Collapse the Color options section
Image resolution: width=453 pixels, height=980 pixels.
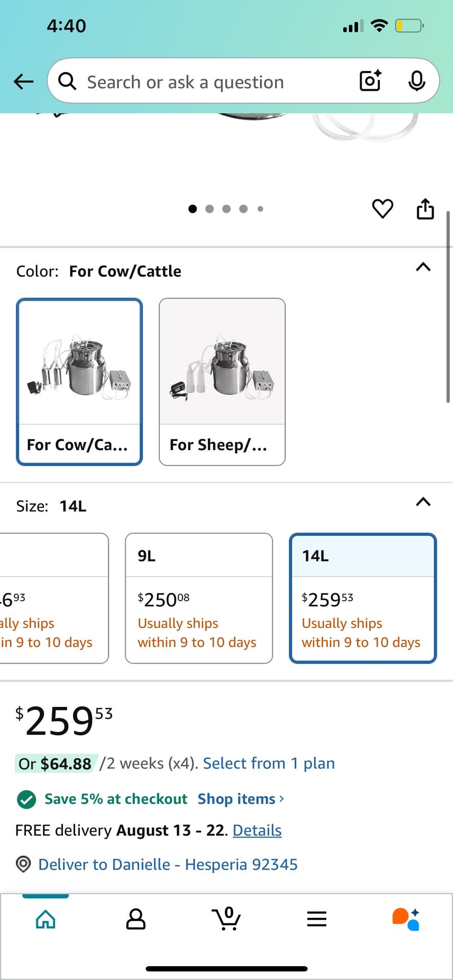pyautogui.click(x=423, y=267)
